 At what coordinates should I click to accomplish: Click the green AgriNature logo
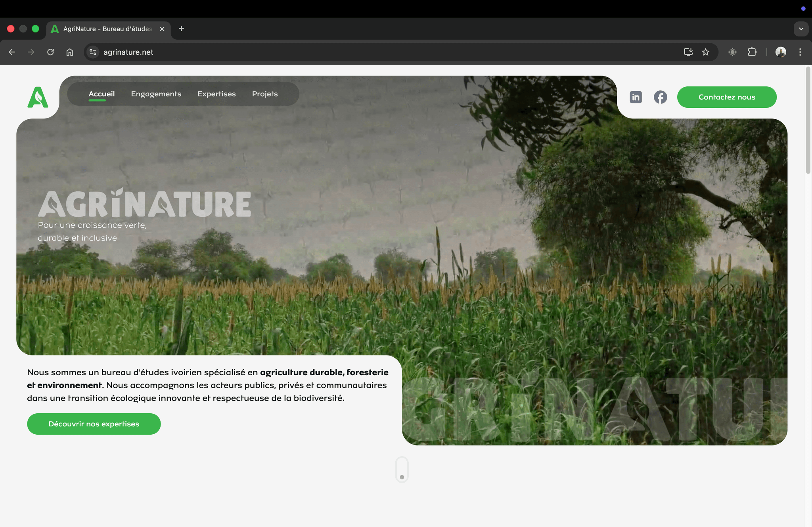tap(38, 97)
